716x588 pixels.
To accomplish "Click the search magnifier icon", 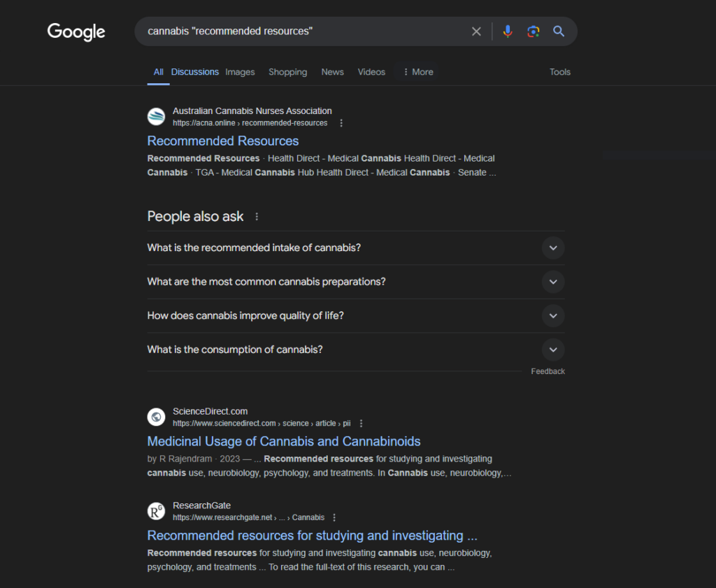I will [x=559, y=31].
